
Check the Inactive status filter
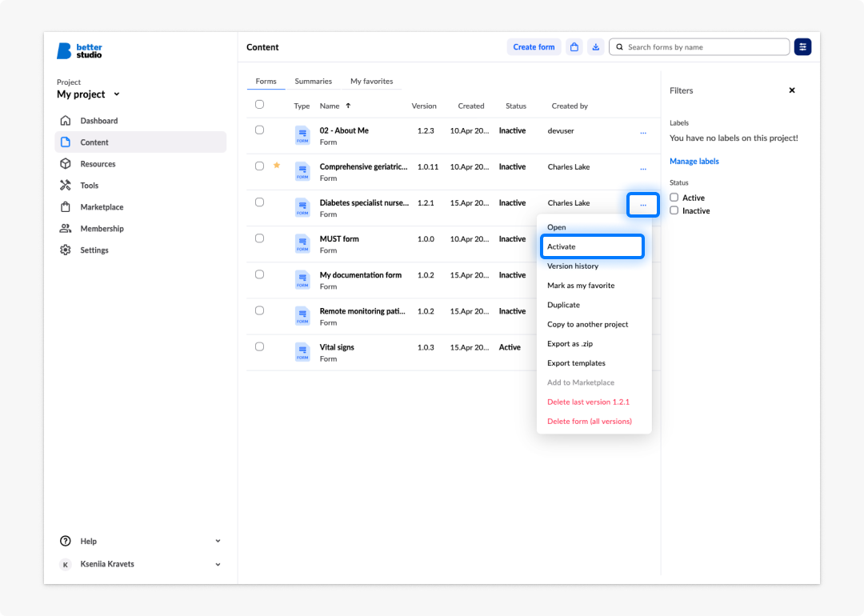674,210
